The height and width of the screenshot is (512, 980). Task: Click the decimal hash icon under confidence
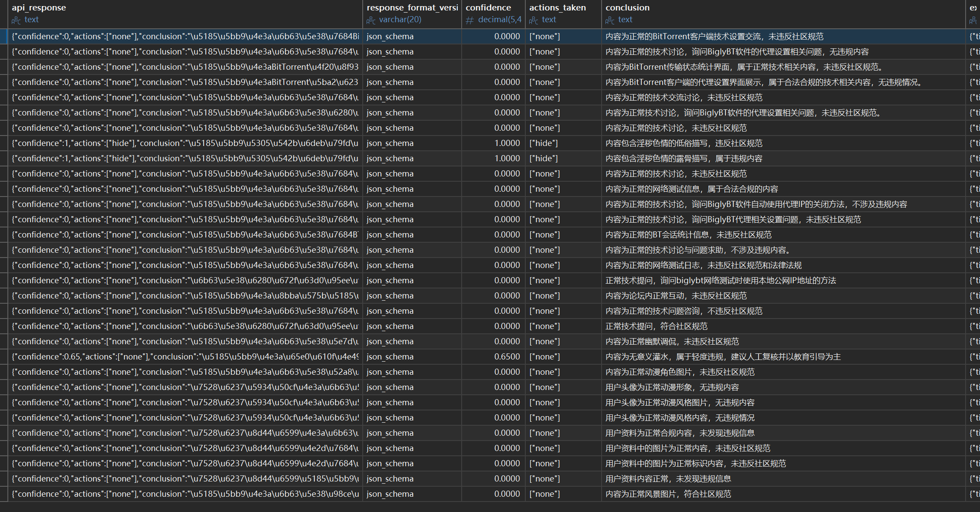tap(470, 20)
